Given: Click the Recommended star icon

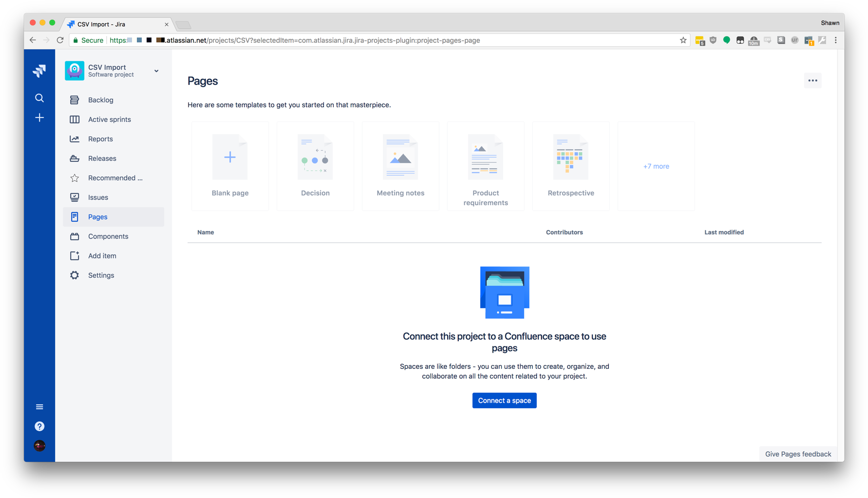Looking at the screenshot, I should point(75,178).
